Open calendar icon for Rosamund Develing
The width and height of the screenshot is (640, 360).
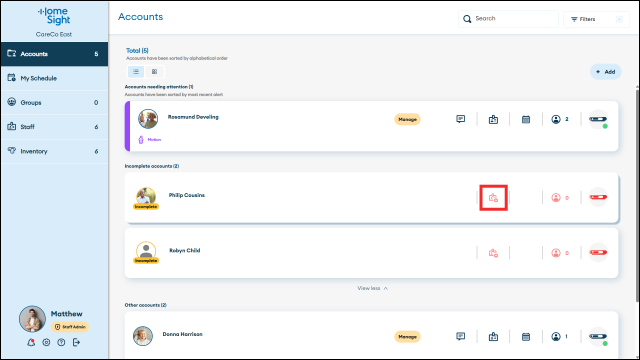click(x=526, y=120)
